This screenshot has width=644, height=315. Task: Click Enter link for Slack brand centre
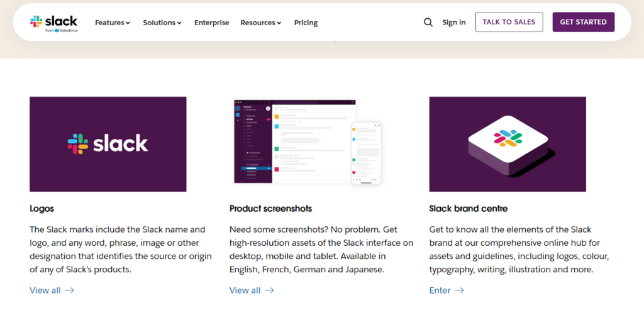[440, 290]
